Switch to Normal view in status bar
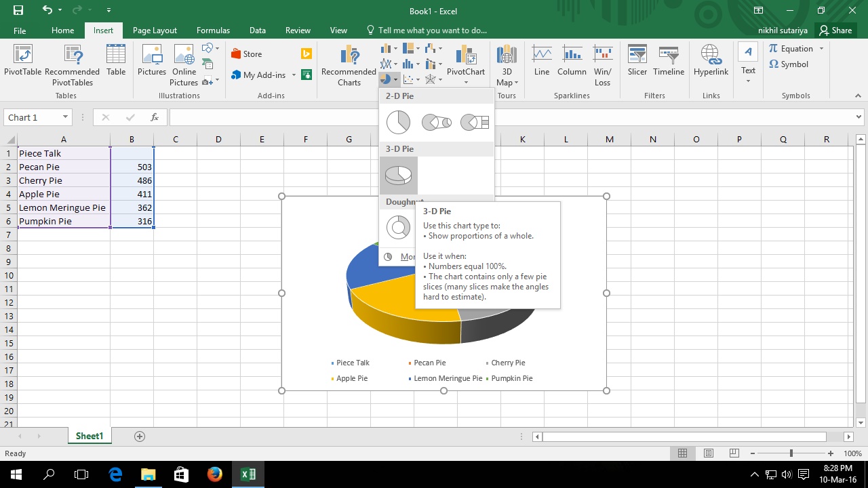Image resolution: width=868 pixels, height=488 pixels. [x=683, y=453]
